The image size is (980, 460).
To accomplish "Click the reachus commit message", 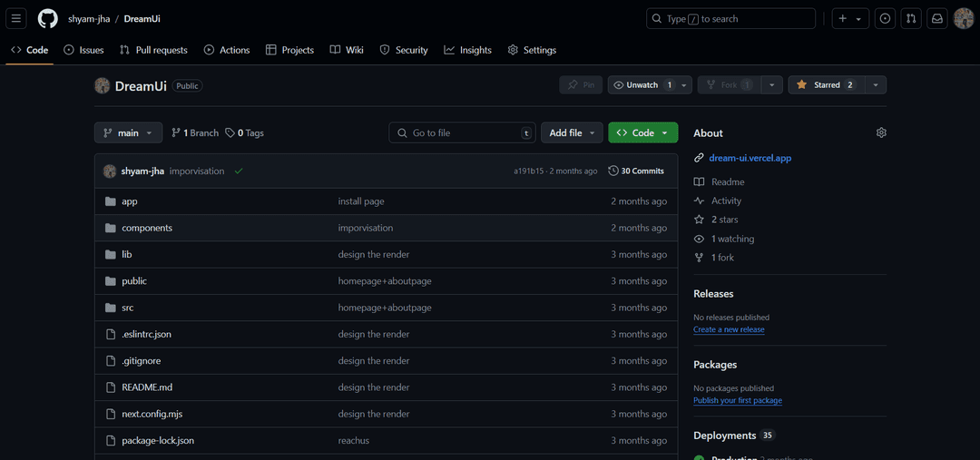I will (354, 441).
